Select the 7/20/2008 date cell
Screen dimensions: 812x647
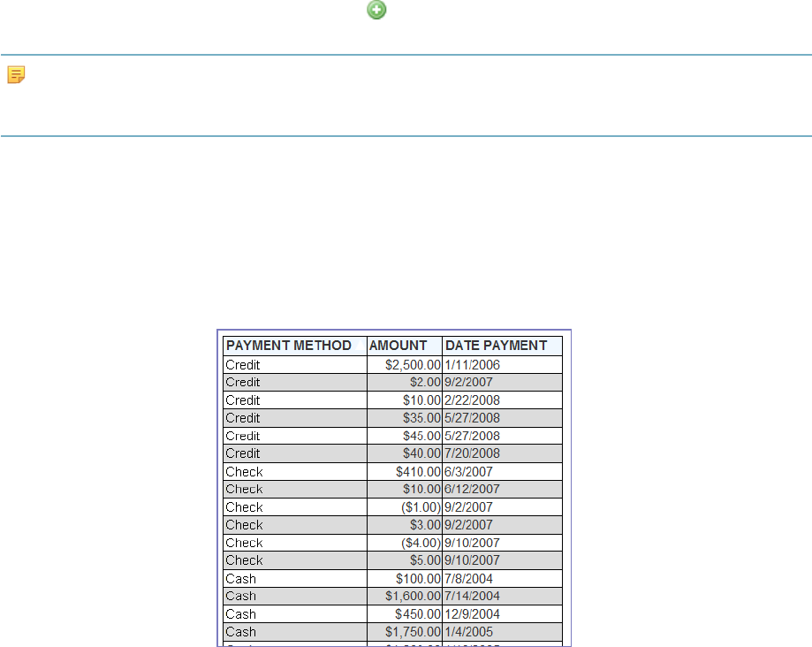coord(503,453)
